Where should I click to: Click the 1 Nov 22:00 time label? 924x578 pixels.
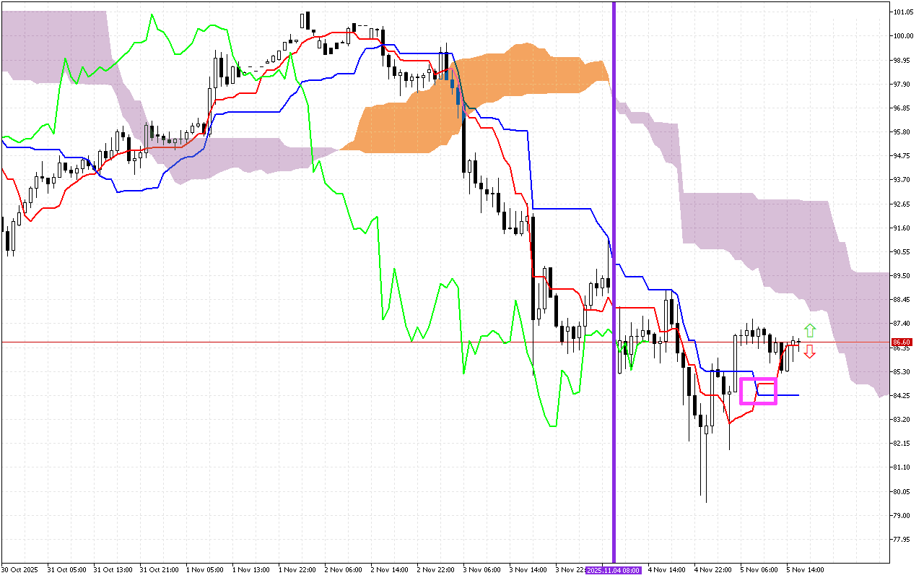tap(296, 570)
